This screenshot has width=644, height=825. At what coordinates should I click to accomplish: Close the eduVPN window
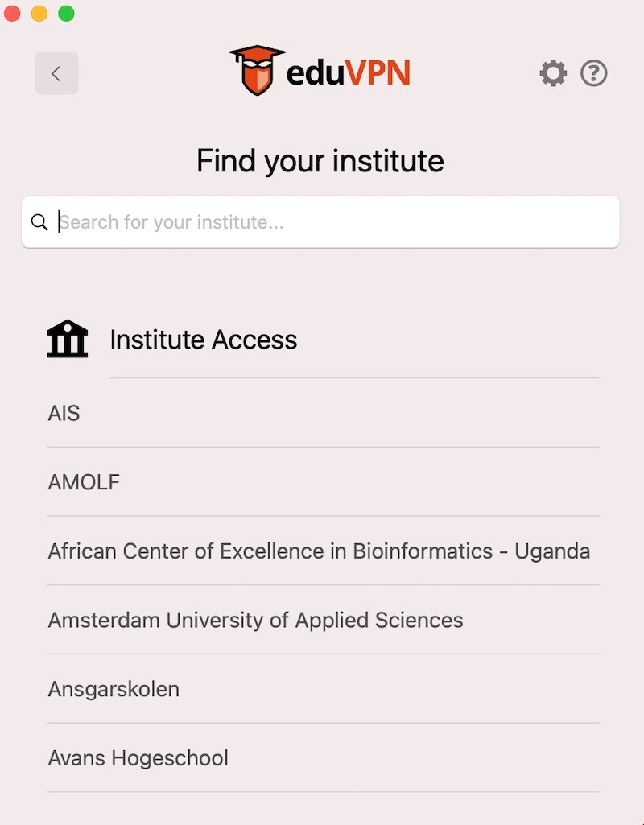click(12, 14)
